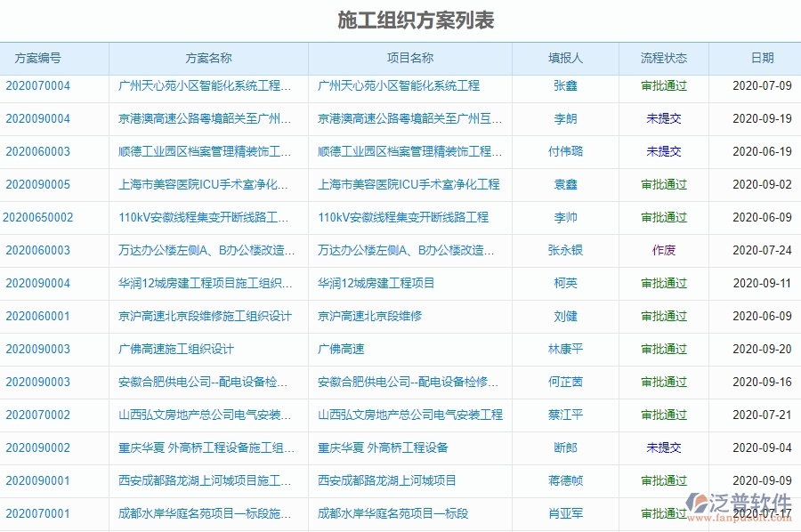This screenshot has height=532, width=801.
Task: Click the 审批通过 status of 上海市美容医院ICU row
Action: (x=661, y=184)
